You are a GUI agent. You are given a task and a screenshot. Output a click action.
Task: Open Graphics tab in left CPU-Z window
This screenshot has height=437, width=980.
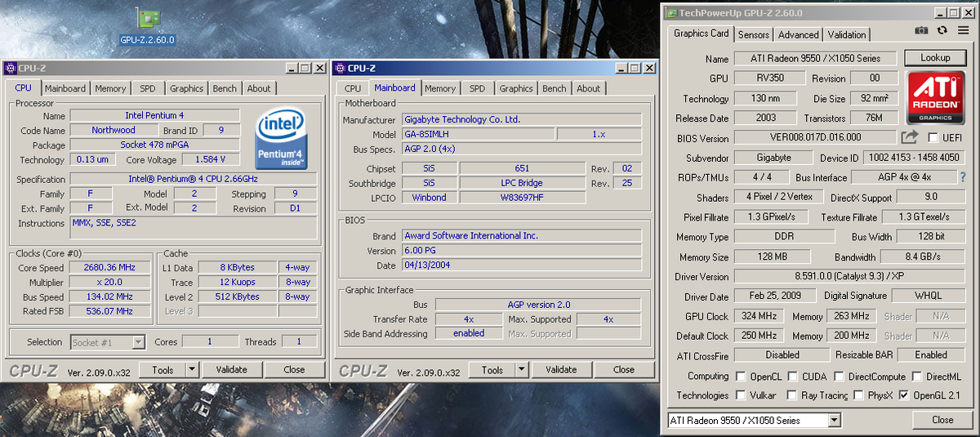[186, 88]
